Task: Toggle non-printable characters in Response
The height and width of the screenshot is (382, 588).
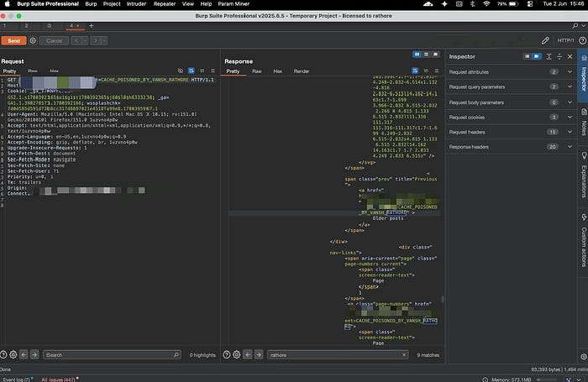Action: tap(426, 71)
